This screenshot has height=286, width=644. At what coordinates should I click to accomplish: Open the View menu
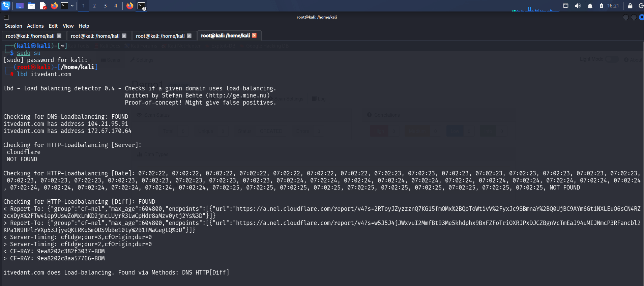click(68, 26)
